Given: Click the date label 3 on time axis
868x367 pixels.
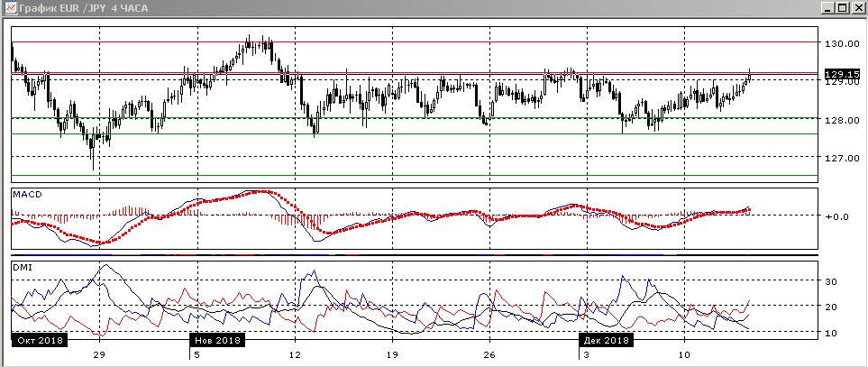Looking at the screenshot, I should 587,354.
